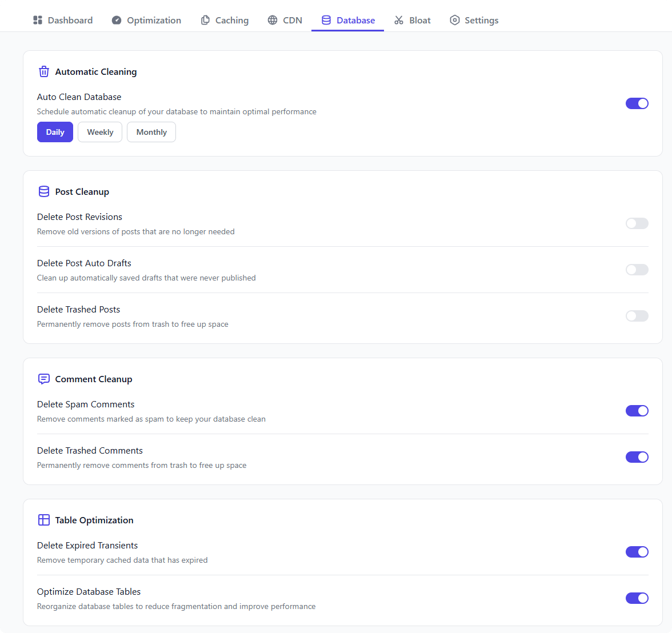Open the Caching tab

point(225,20)
